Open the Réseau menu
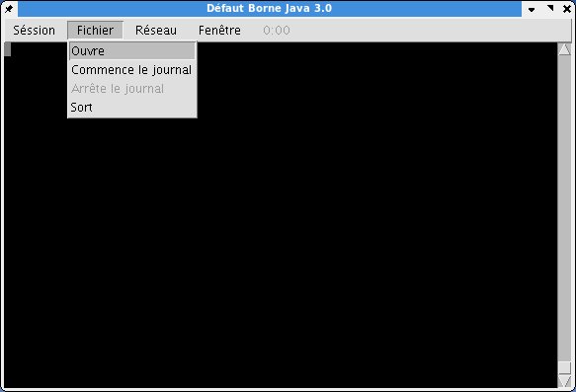576x392 pixels. coord(156,30)
